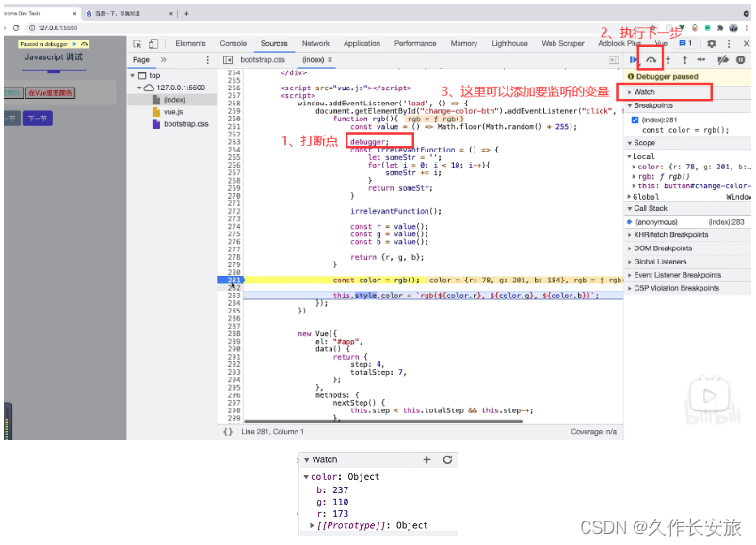Open the Web Scraper tab
Image resolution: width=756 pixels, height=545 pixels.
(563, 44)
